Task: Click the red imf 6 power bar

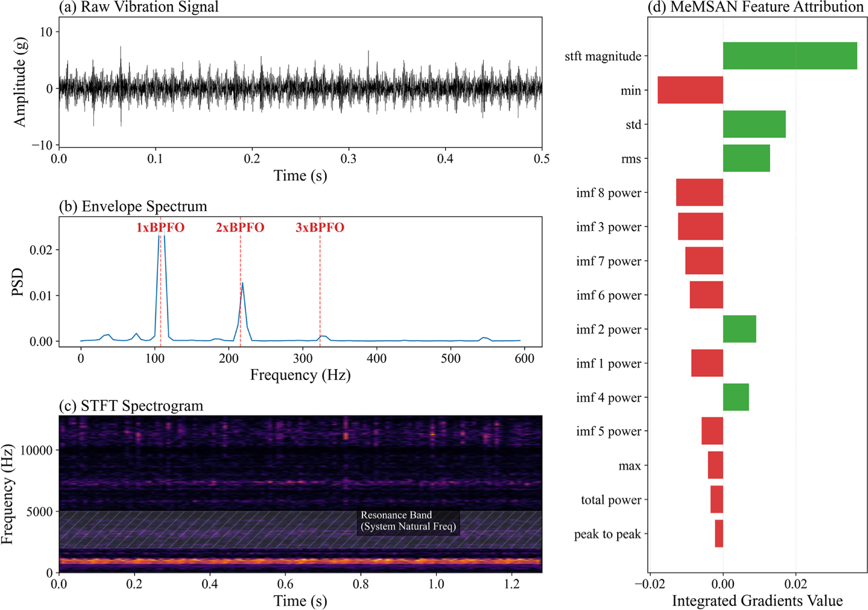Action: tap(707, 295)
